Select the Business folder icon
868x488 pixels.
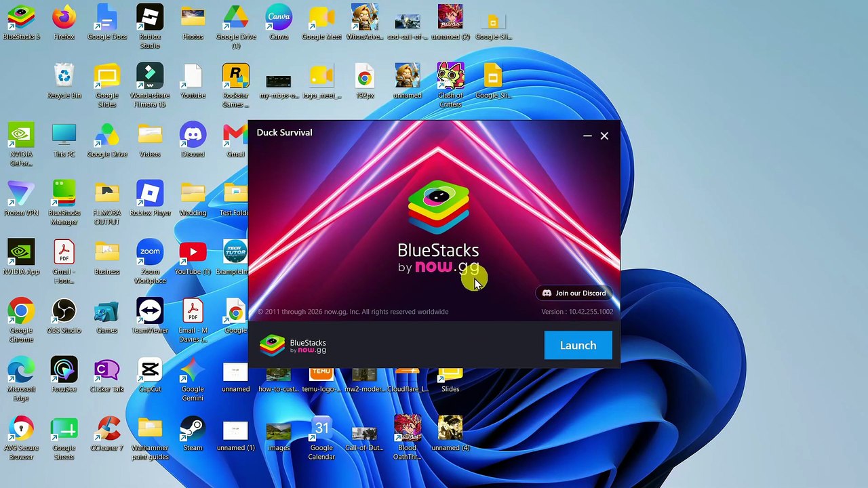pyautogui.click(x=107, y=258)
